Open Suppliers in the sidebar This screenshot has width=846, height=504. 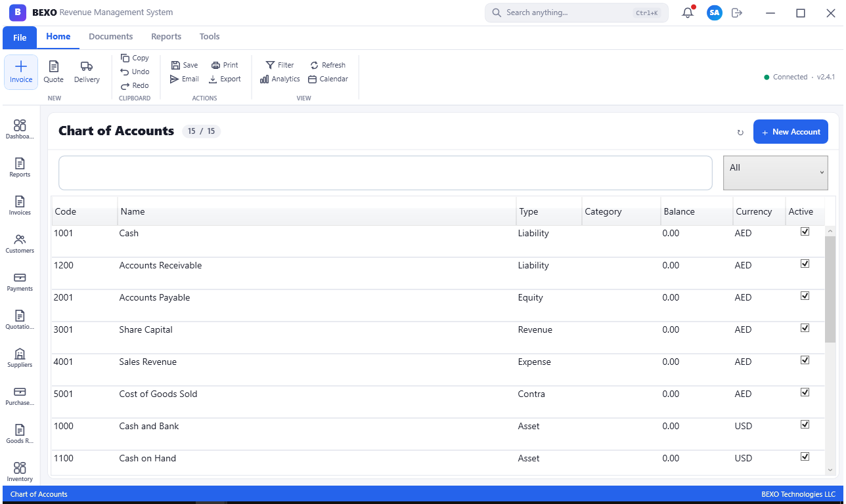click(20, 358)
